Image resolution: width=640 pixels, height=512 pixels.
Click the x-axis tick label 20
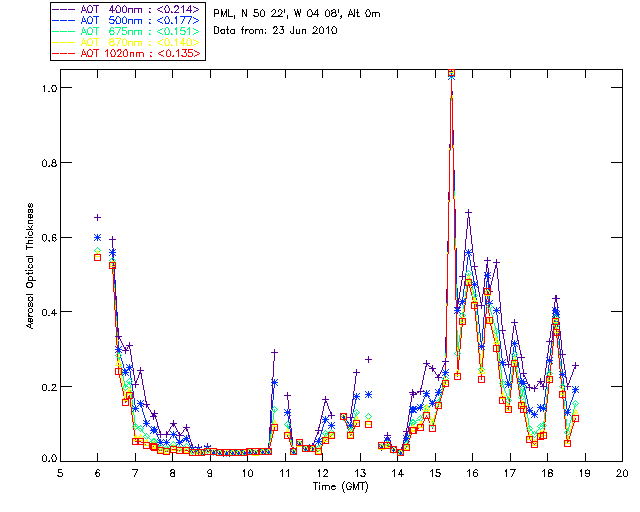622,473
